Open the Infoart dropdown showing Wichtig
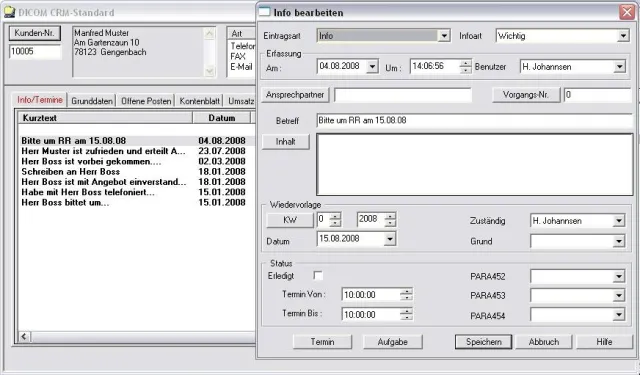640x375 pixels. pos(623,36)
